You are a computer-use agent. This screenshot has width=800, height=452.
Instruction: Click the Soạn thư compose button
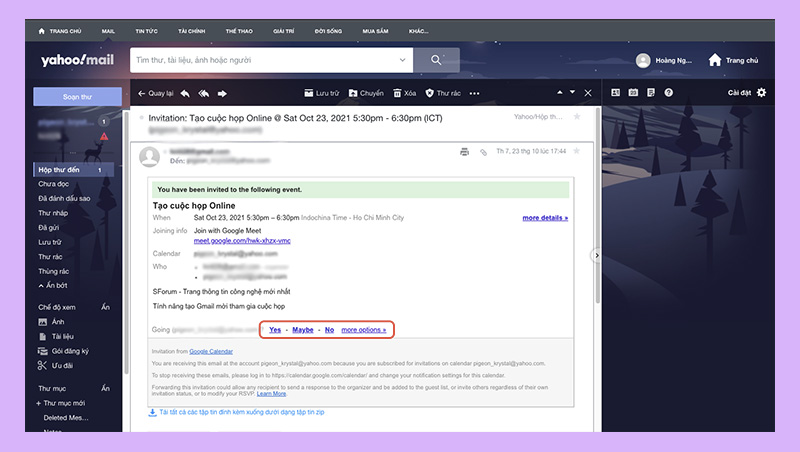[x=78, y=97]
